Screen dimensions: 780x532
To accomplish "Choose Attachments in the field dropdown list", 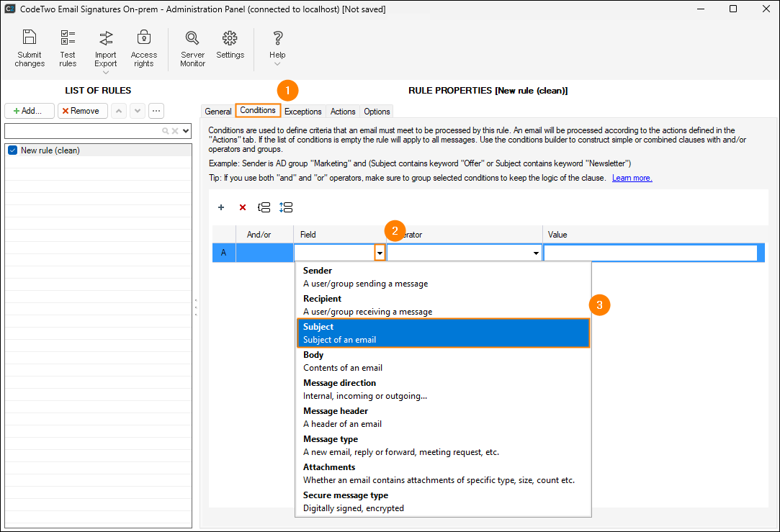I will [x=443, y=474].
